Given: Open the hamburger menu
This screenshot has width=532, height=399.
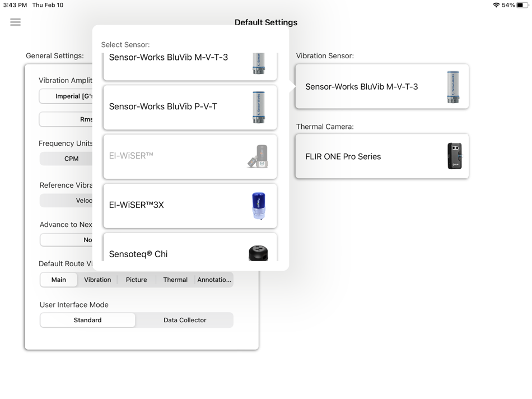Looking at the screenshot, I should click(x=15, y=22).
